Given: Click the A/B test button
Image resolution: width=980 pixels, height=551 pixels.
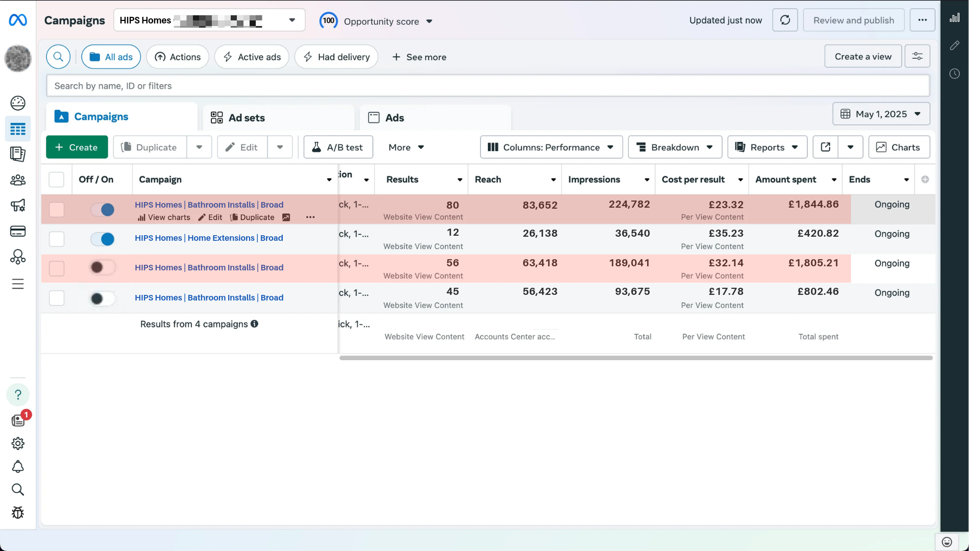Looking at the screenshot, I should [x=338, y=147].
